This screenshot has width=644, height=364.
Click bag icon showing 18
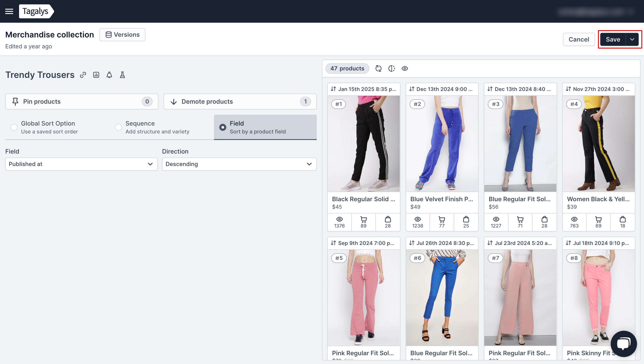pyautogui.click(x=623, y=219)
